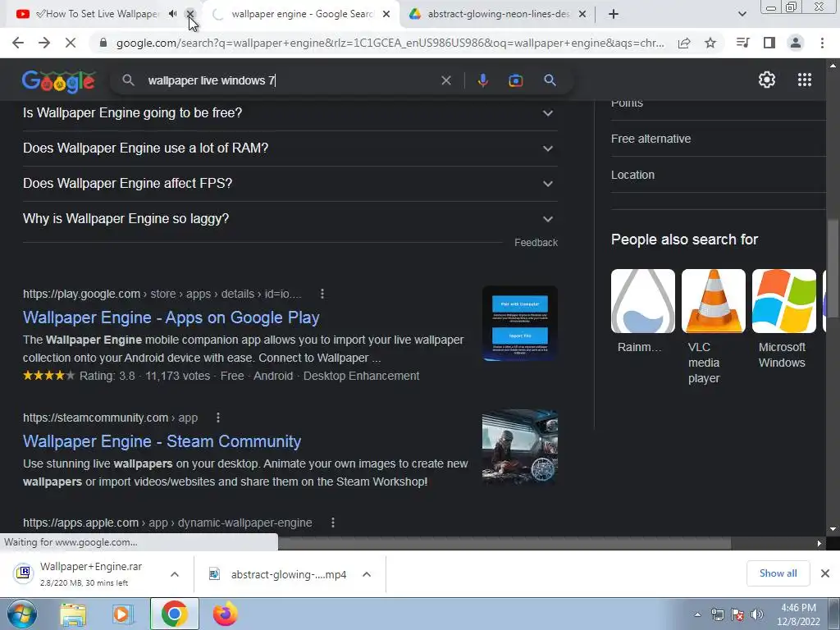
Task: Open Windows Start menu
Action: (22, 614)
